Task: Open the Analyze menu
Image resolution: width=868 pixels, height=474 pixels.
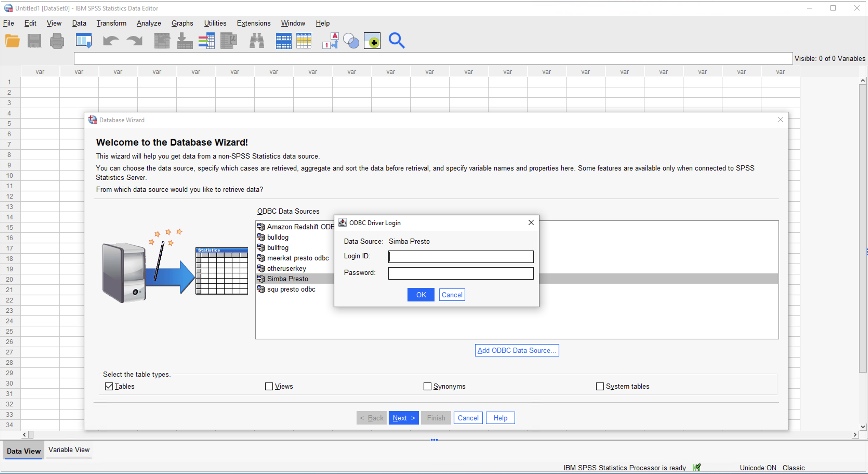Action: click(148, 23)
